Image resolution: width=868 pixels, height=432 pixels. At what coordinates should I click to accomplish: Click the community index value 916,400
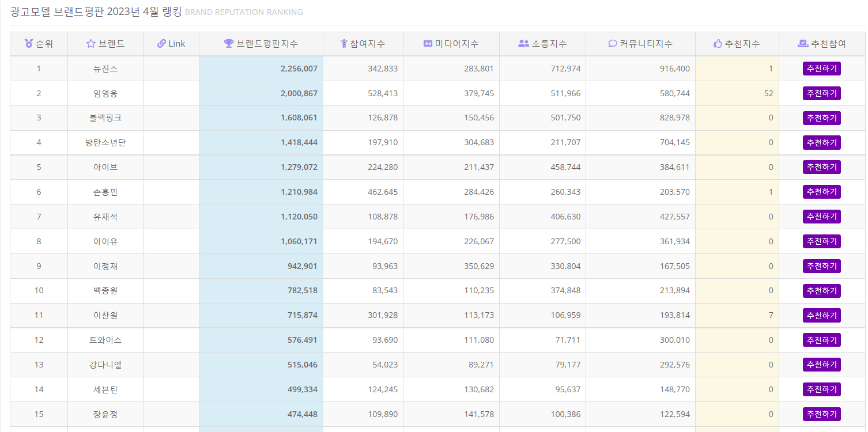coord(675,69)
